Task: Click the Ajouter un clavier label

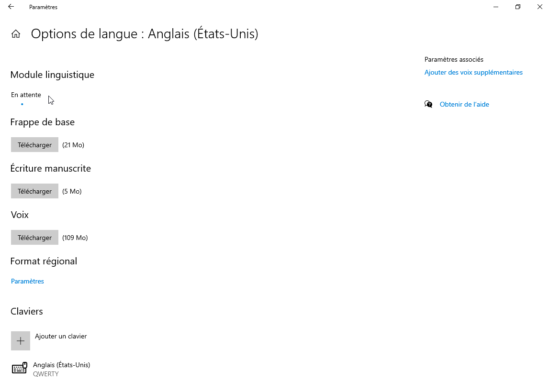Action: (x=61, y=336)
